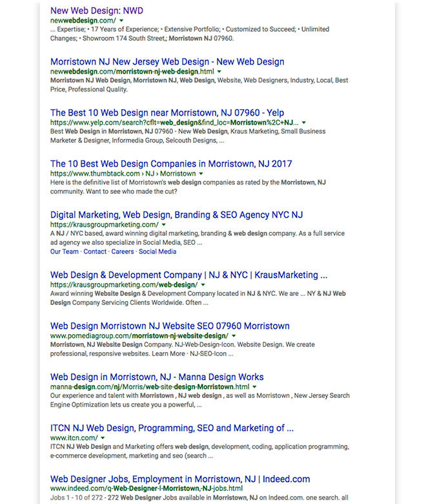Click the www.indeed.com Web-Designer jobs URL
This screenshot has width=439, height=504.
(147, 488)
